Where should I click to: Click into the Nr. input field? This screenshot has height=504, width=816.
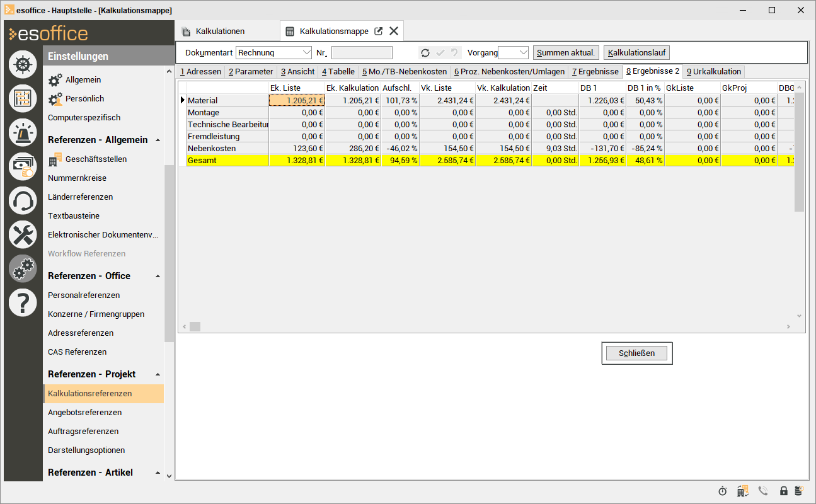362,53
